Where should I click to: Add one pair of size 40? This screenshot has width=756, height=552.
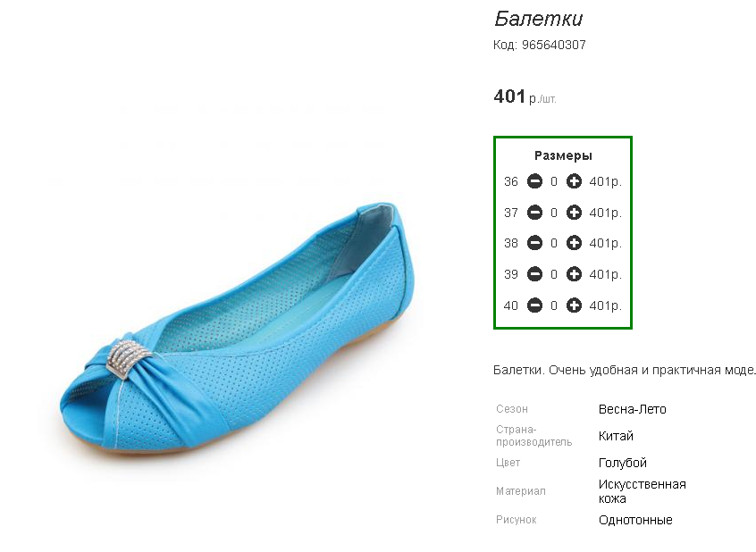pyautogui.click(x=574, y=305)
